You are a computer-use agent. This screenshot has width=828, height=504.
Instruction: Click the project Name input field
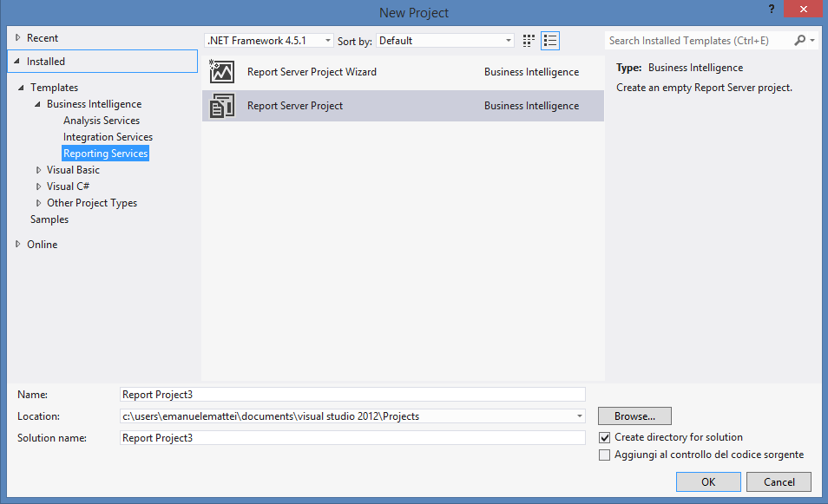(352, 395)
